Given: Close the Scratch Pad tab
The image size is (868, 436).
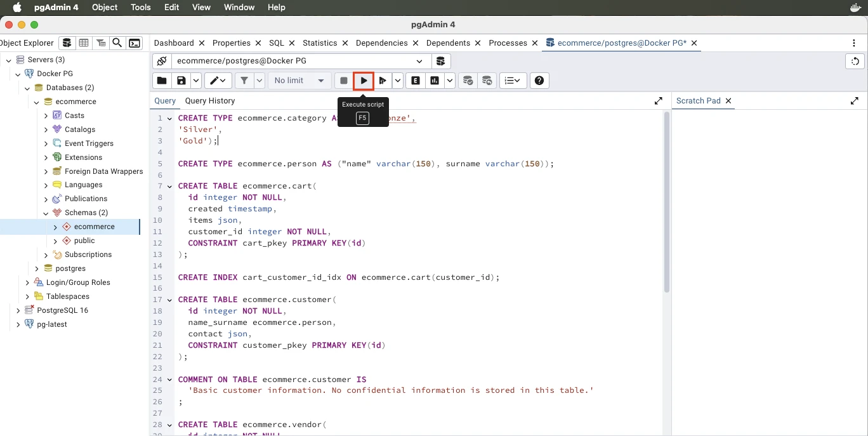Looking at the screenshot, I should tap(728, 101).
